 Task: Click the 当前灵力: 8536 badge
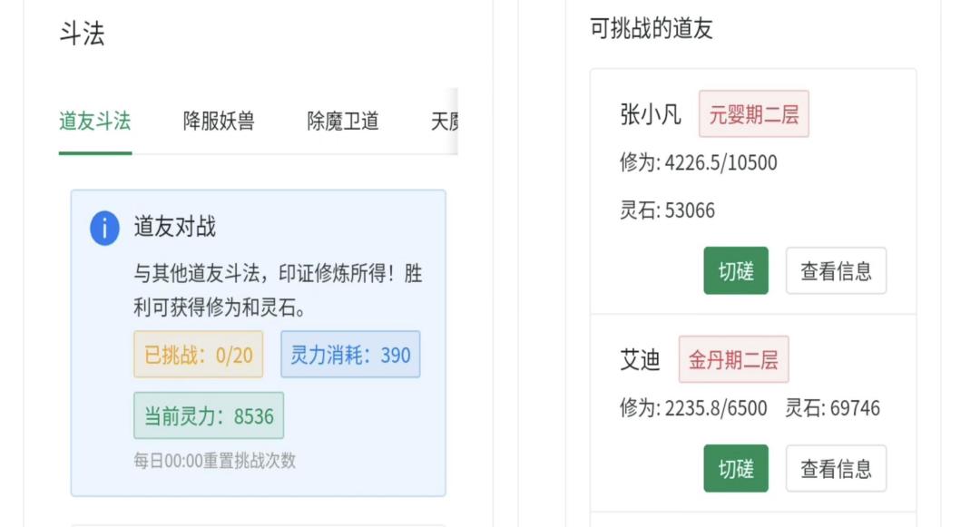[x=209, y=415]
